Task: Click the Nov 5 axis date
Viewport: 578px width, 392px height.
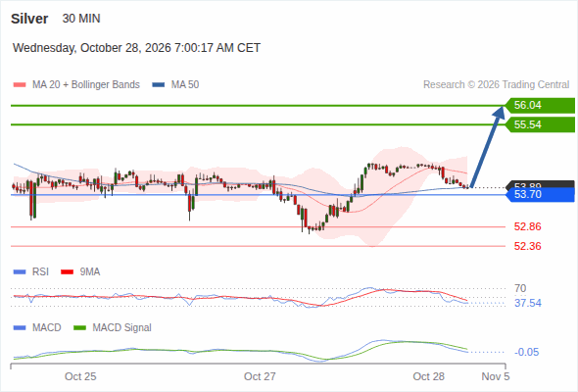Action: (496, 376)
